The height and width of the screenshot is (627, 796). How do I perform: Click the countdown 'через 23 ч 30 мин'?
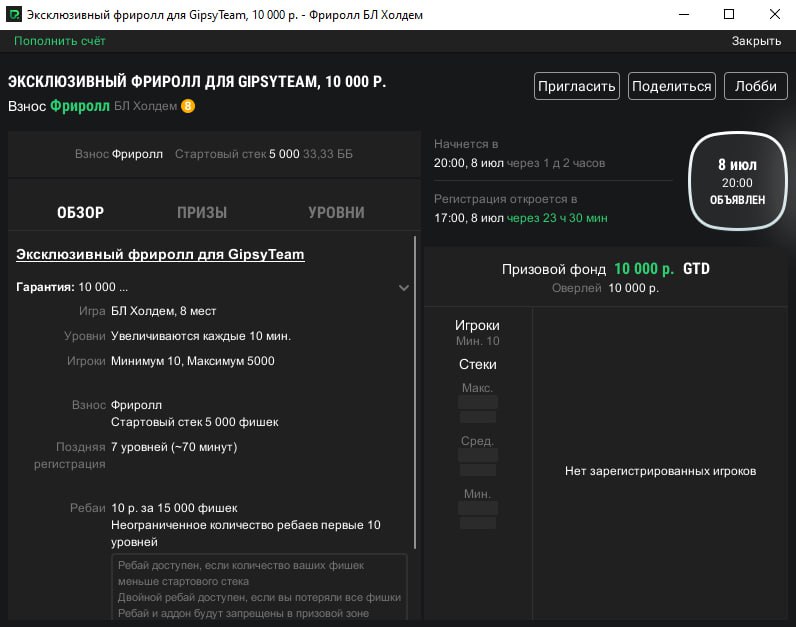(557, 218)
